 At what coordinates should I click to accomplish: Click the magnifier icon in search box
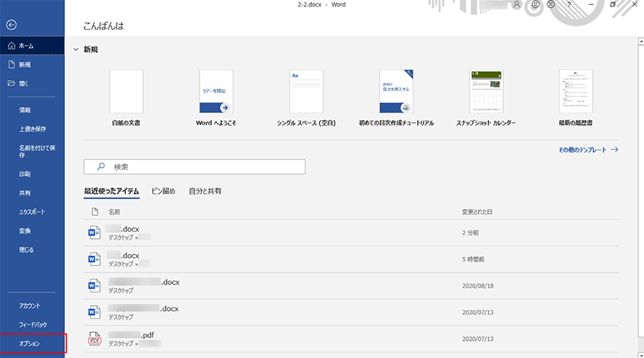101,166
